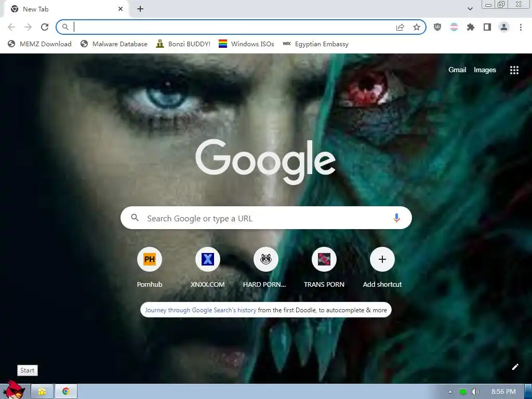This screenshot has height=399, width=532.
Task: Open the MEMZ Download bookmark
Action: [x=39, y=44]
